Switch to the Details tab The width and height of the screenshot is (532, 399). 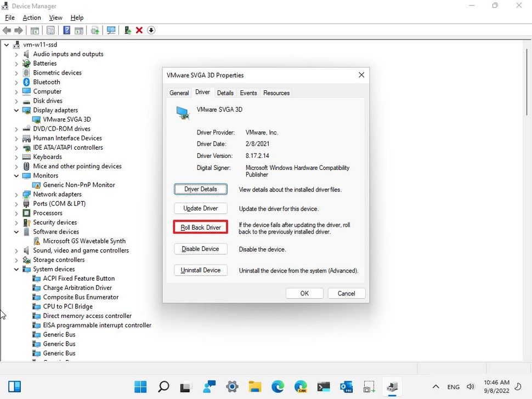click(x=225, y=93)
